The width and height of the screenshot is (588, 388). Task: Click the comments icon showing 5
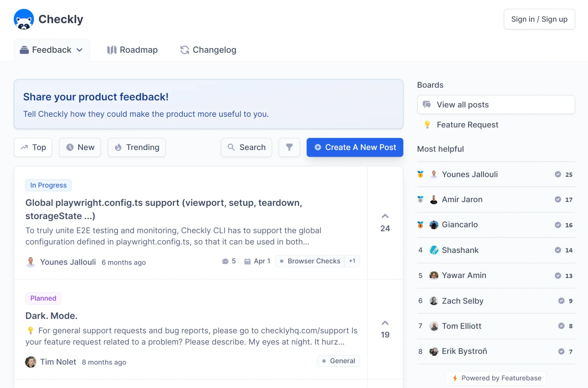(x=225, y=261)
